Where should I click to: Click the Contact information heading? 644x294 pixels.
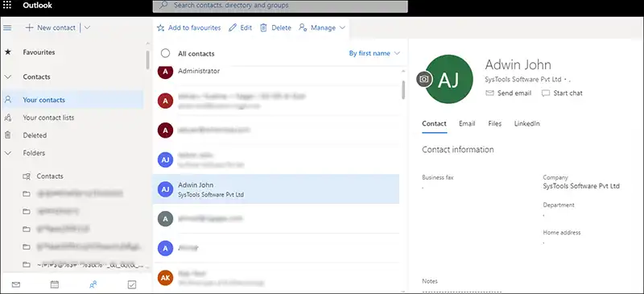coord(458,150)
